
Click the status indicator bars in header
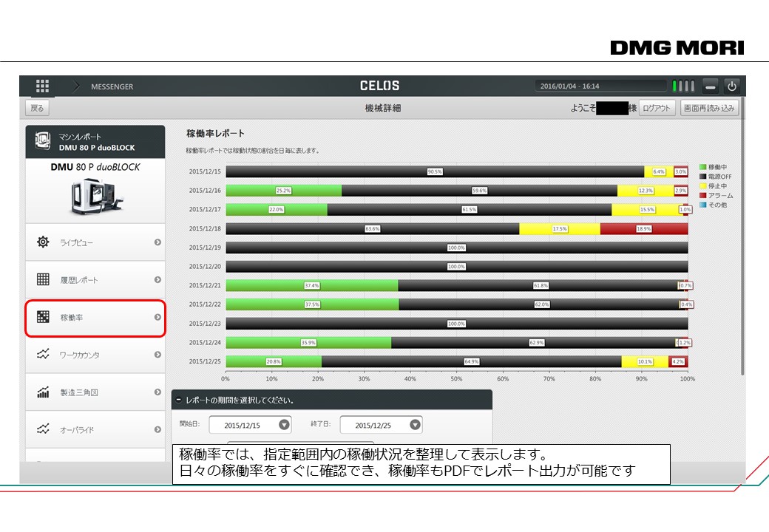(683, 86)
